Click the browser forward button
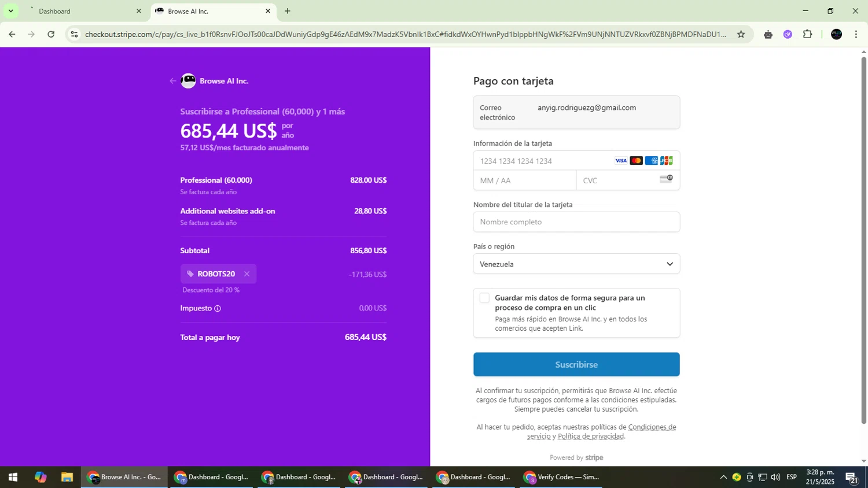 pyautogui.click(x=31, y=34)
